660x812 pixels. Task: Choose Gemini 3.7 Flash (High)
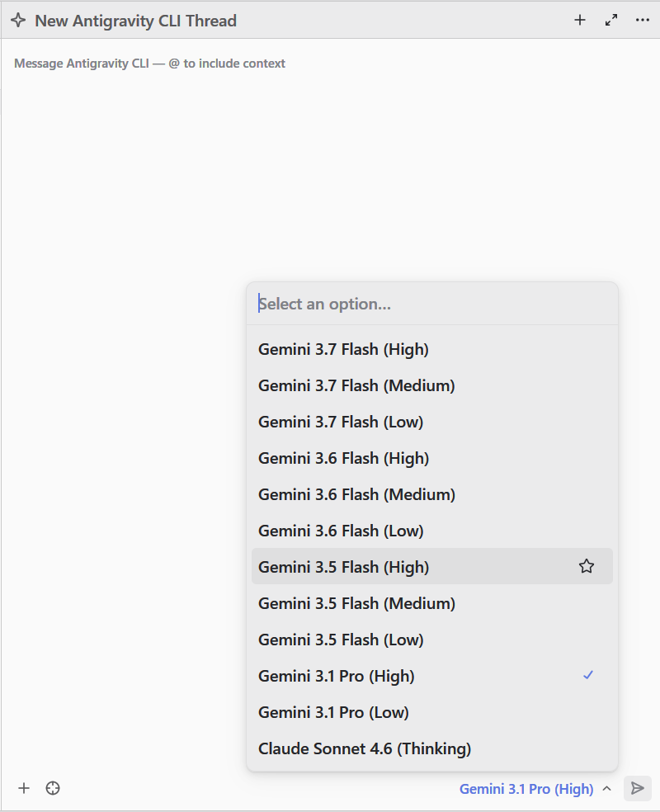point(432,350)
